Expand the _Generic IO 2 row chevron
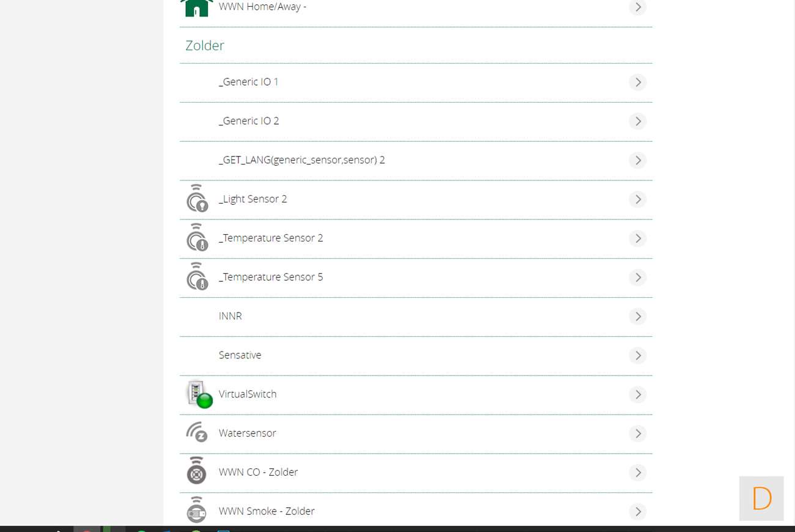Viewport: 795px width, 532px height. [x=637, y=121]
